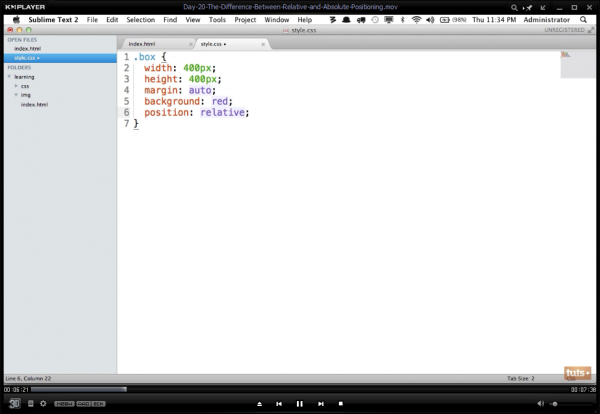Collapse the img folder
The image size is (600, 414).
[x=16, y=95]
